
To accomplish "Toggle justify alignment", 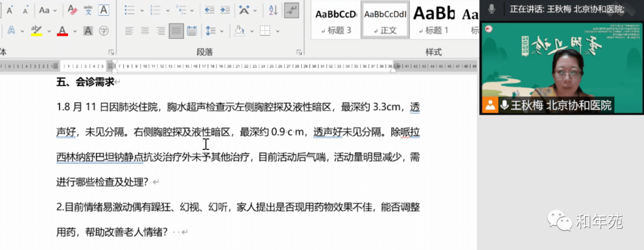I will [176, 31].
